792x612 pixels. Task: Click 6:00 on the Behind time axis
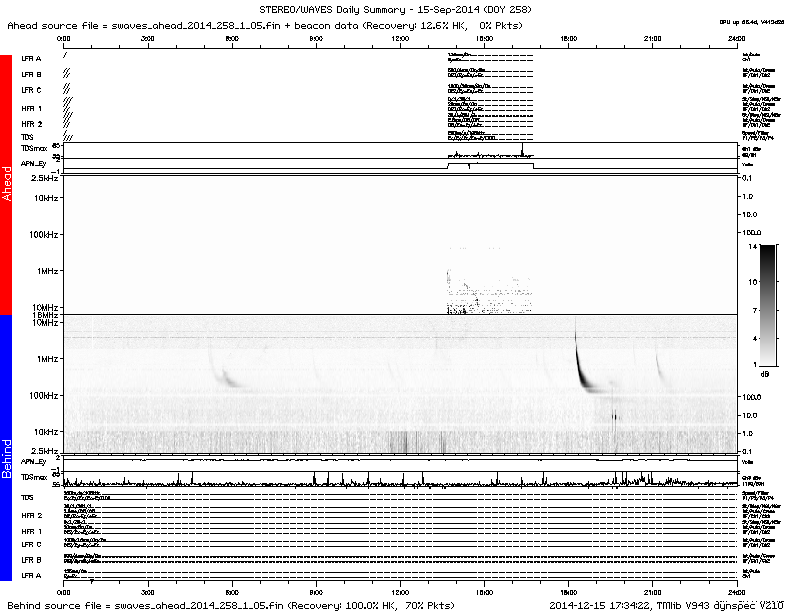[232, 592]
